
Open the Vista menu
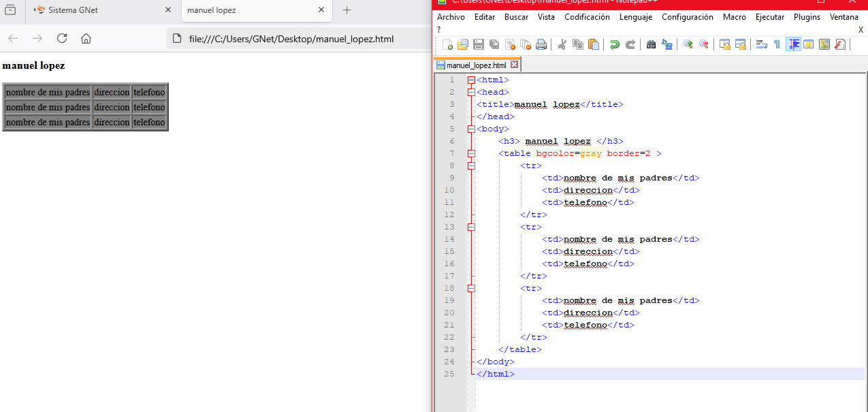(x=546, y=17)
